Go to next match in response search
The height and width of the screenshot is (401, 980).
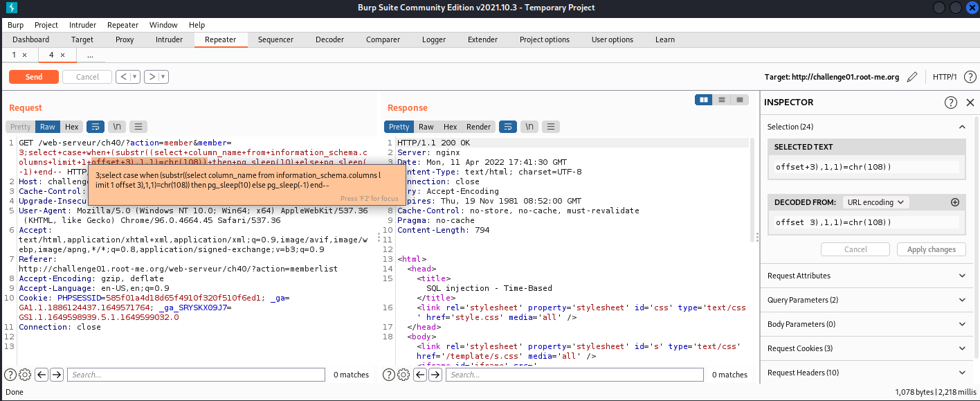[436, 375]
